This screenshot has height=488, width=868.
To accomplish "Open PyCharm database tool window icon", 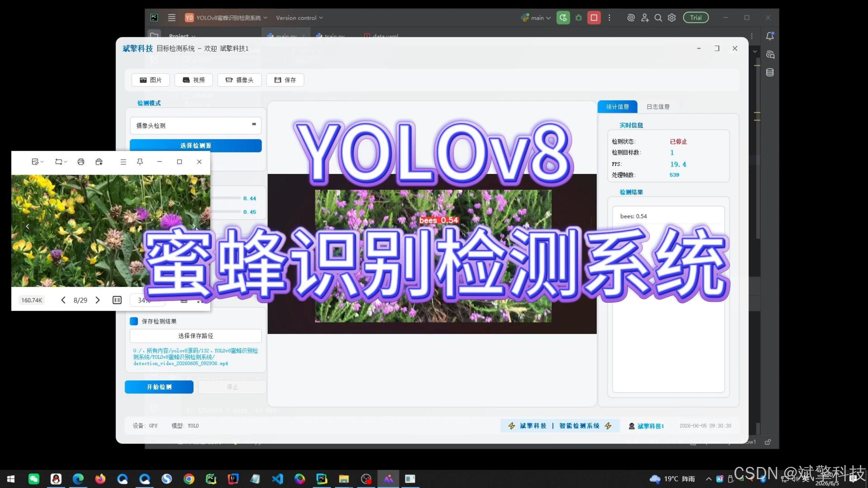I will [770, 72].
